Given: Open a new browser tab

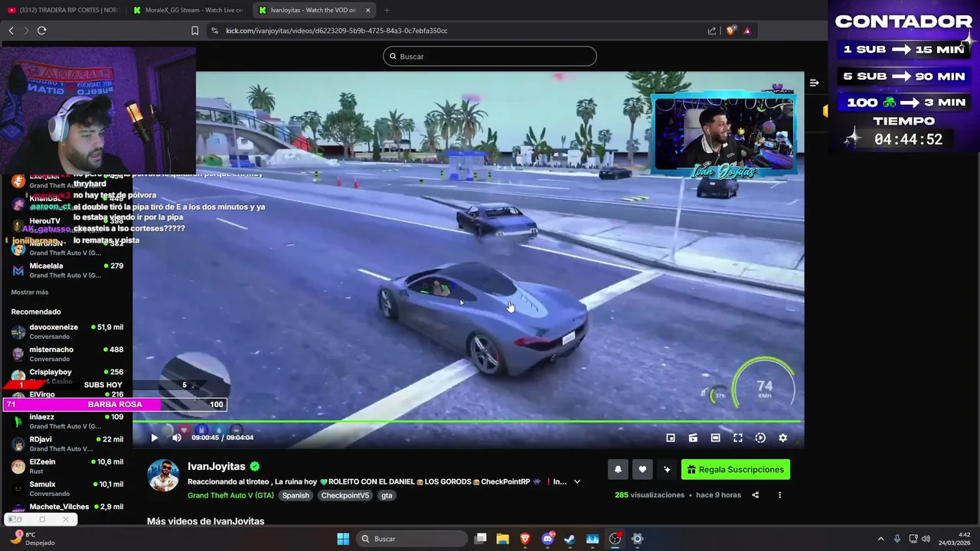Looking at the screenshot, I should 386,10.
